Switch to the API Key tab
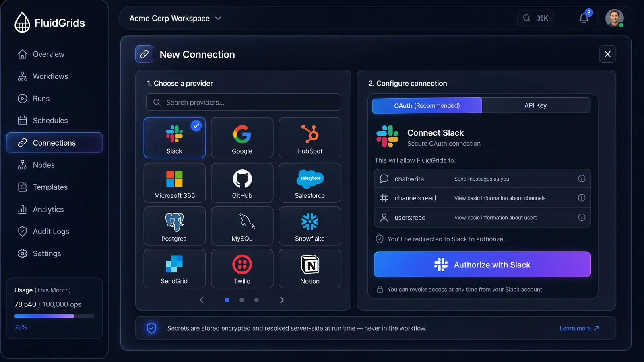The height and width of the screenshot is (362, 644). click(536, 105)
